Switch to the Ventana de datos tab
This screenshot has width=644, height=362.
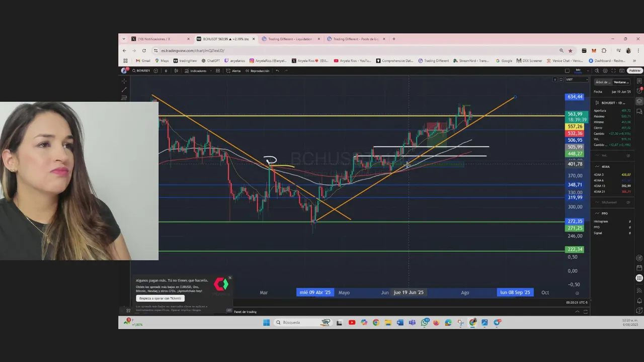click(621, 82)
